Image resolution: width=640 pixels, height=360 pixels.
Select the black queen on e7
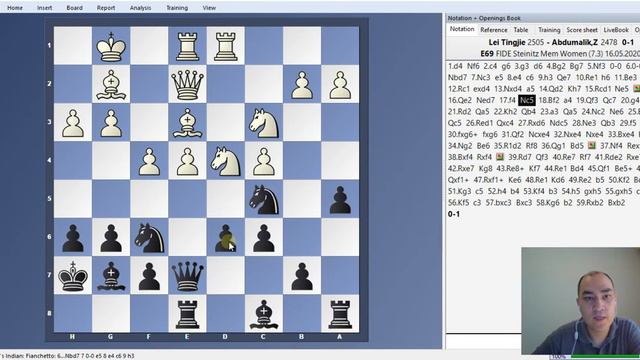tap(187, 276)
